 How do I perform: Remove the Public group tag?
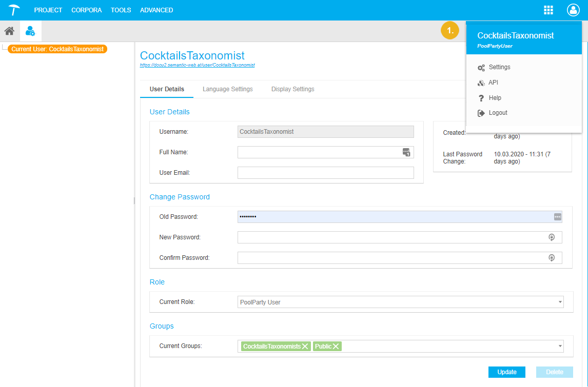coord(336,347)
